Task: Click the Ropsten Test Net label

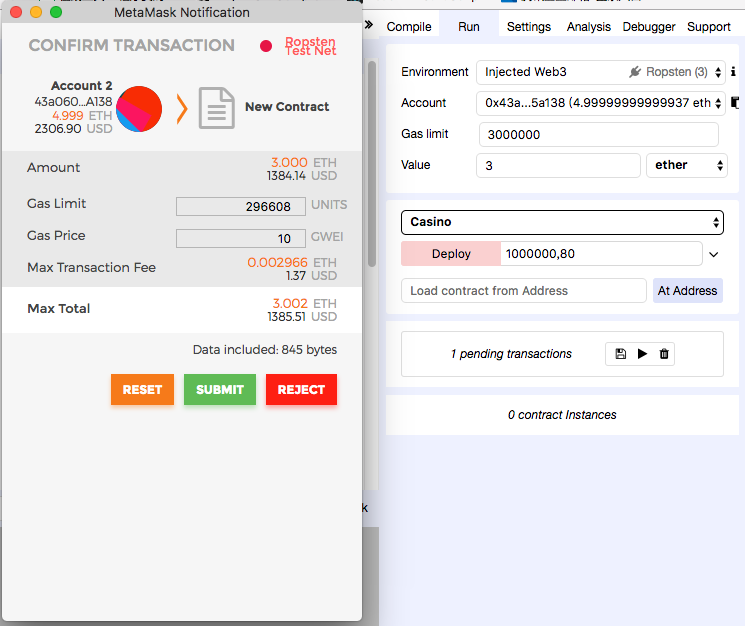Action: (311, 46)
